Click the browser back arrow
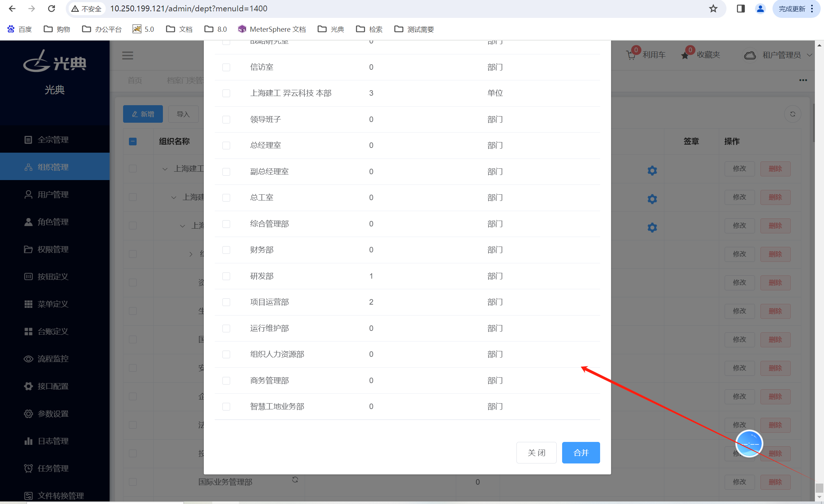 point(12,8)
